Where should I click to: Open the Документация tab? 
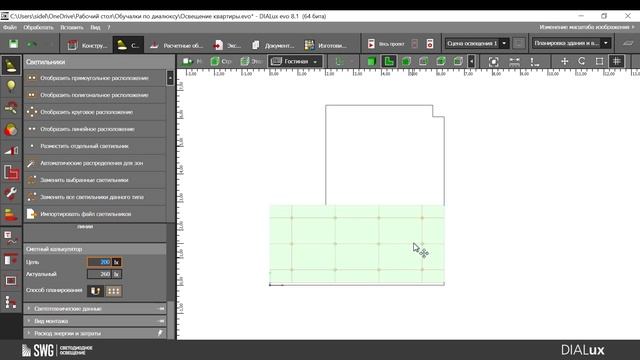click(x=273, y=45)
